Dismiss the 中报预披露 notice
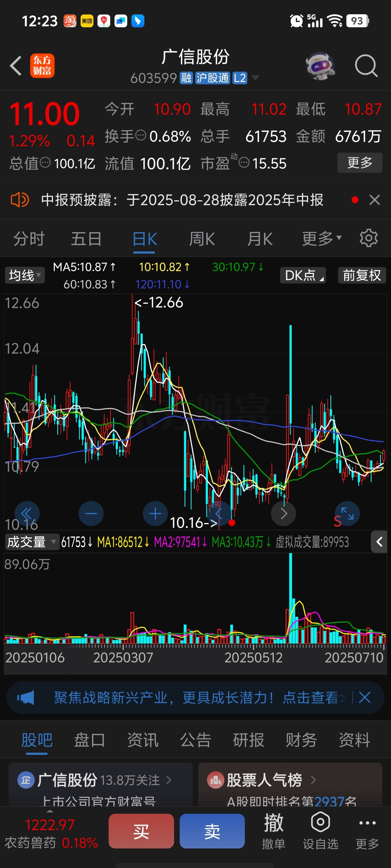 tap(375, 200)
